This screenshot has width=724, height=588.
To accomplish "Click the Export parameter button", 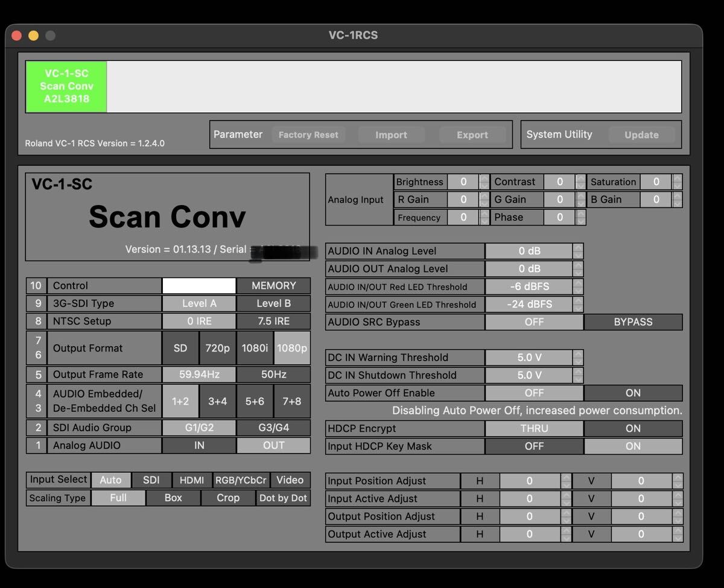I will pos(472,134).
